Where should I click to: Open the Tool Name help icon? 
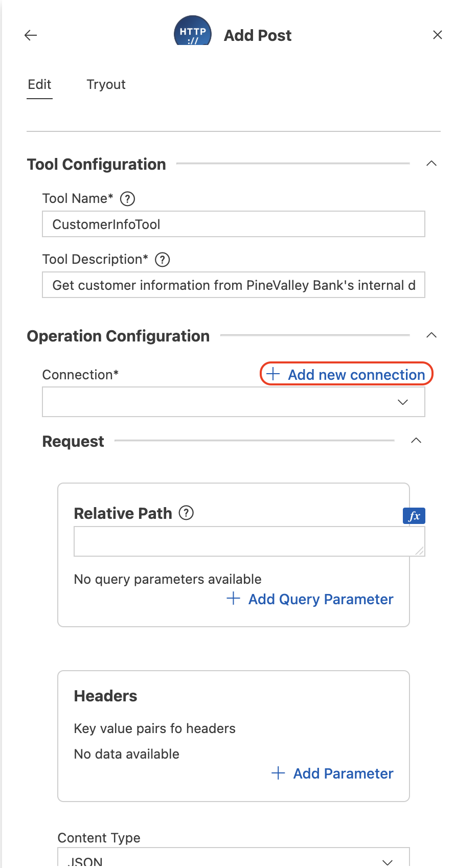(x=127, y=199)
